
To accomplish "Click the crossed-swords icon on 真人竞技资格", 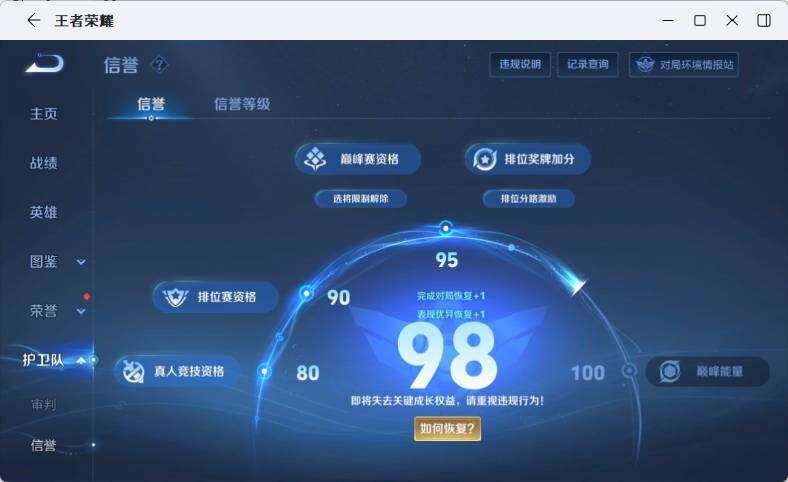I will (133, 371).
